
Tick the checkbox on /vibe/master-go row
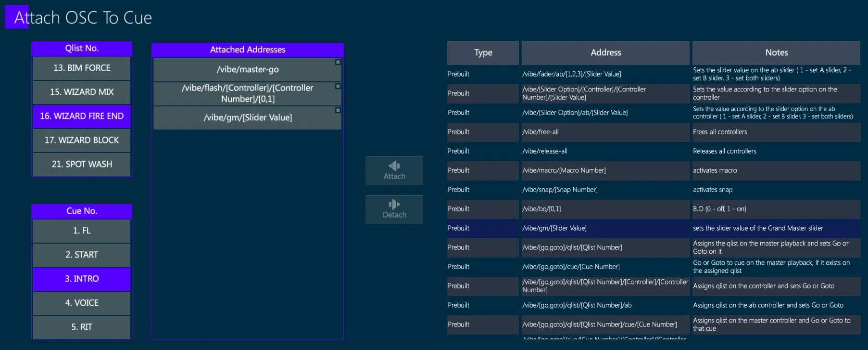[338, 62]
